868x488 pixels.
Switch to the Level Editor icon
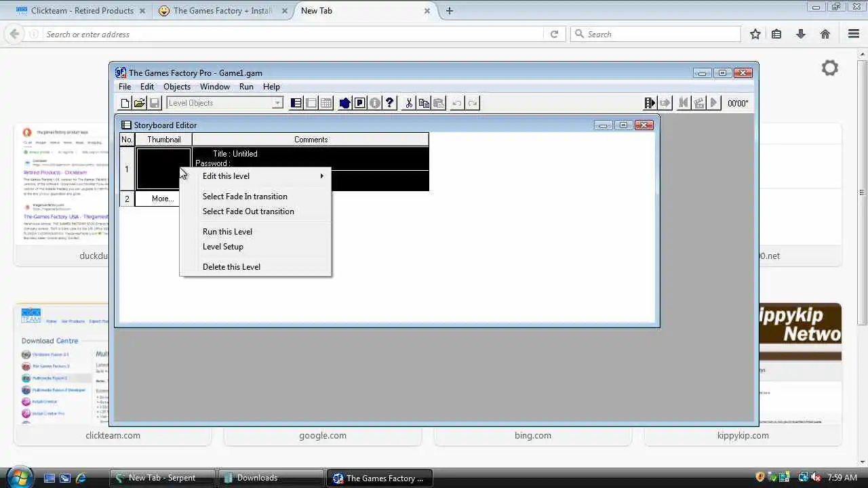311,103
